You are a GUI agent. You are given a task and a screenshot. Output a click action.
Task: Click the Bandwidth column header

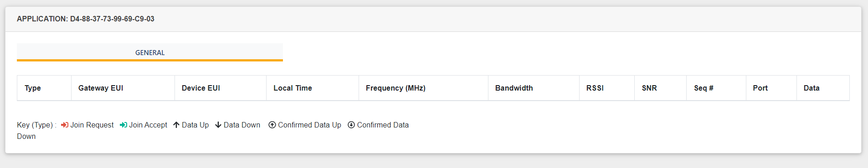point(534,88)
